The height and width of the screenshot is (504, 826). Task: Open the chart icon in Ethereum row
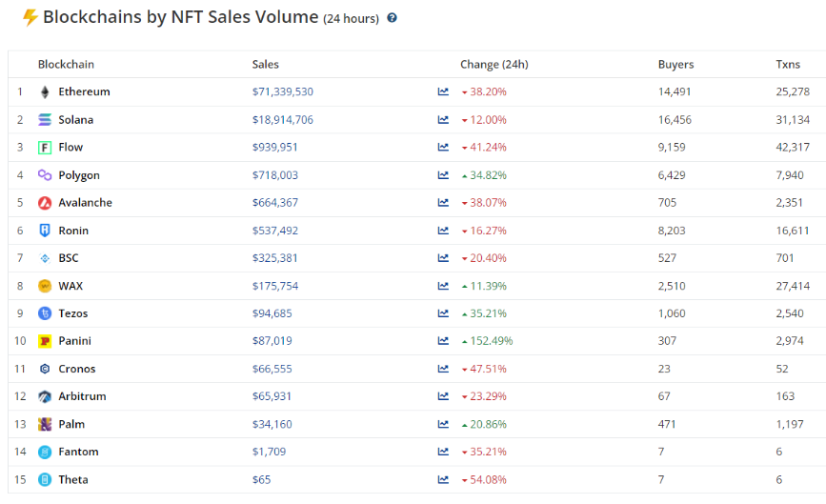click(443, 91)
